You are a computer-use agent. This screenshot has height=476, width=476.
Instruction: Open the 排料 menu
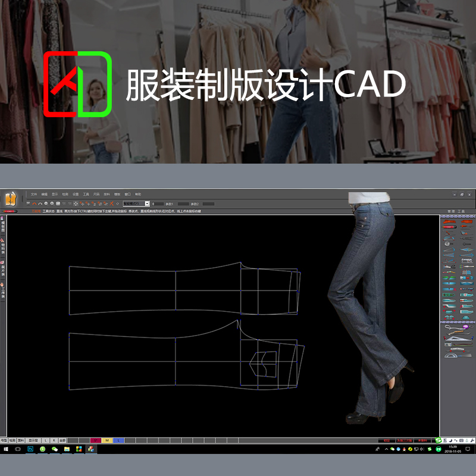click(x=107, y=195)
